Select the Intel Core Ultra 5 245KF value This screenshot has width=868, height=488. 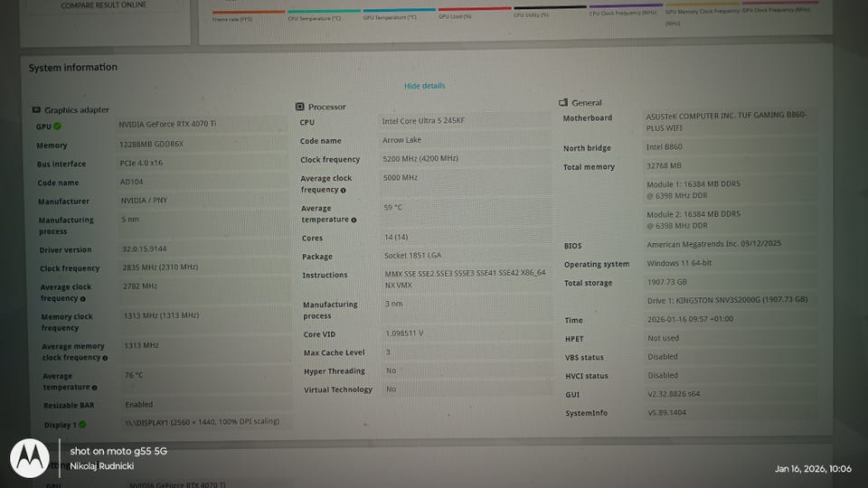(423, 120)
